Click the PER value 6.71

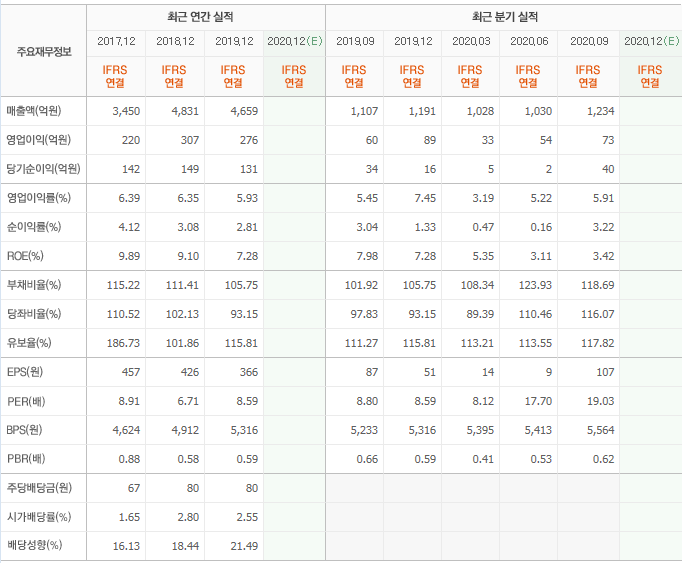pyautogui.click(x=188, y=401)
